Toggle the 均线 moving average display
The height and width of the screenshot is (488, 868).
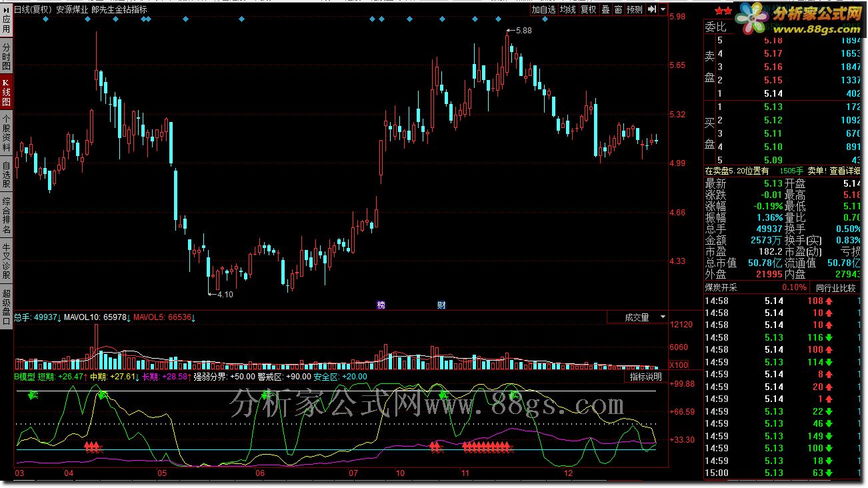point(567,9)
